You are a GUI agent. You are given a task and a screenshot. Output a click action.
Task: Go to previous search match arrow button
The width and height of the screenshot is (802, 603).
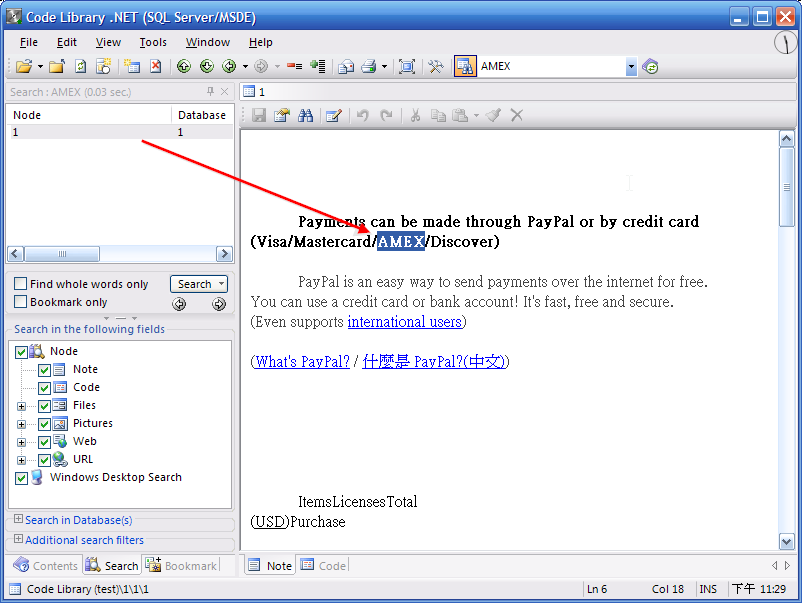(179, 304)
